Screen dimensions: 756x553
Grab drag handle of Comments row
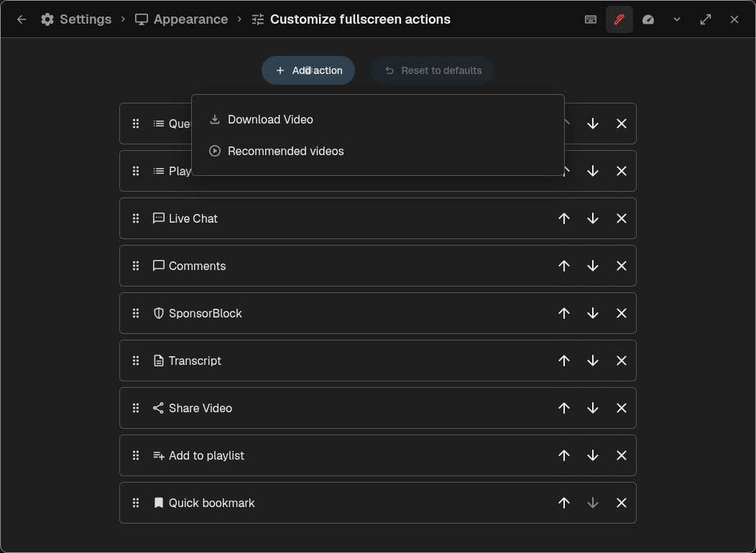point(136,266)
